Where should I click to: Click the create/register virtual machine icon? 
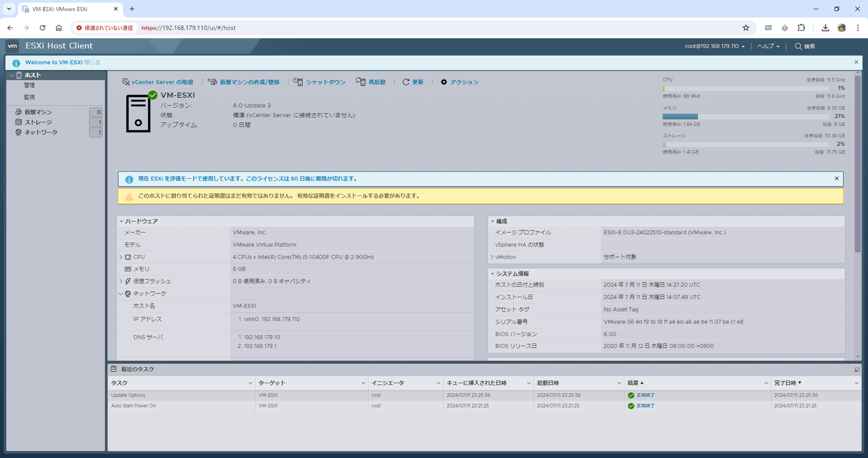click(x=212, y=82)
